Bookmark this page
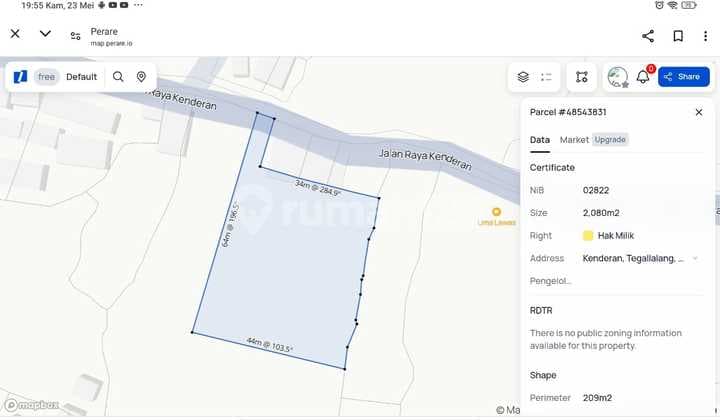 pos(678,36)
